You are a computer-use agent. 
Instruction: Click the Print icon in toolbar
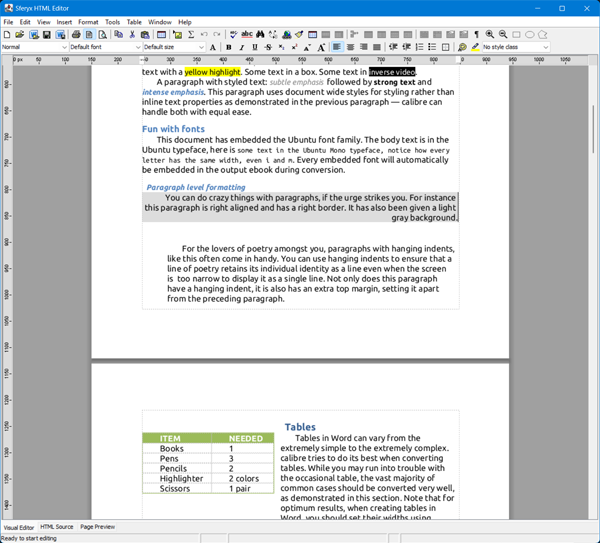point(76,35)
